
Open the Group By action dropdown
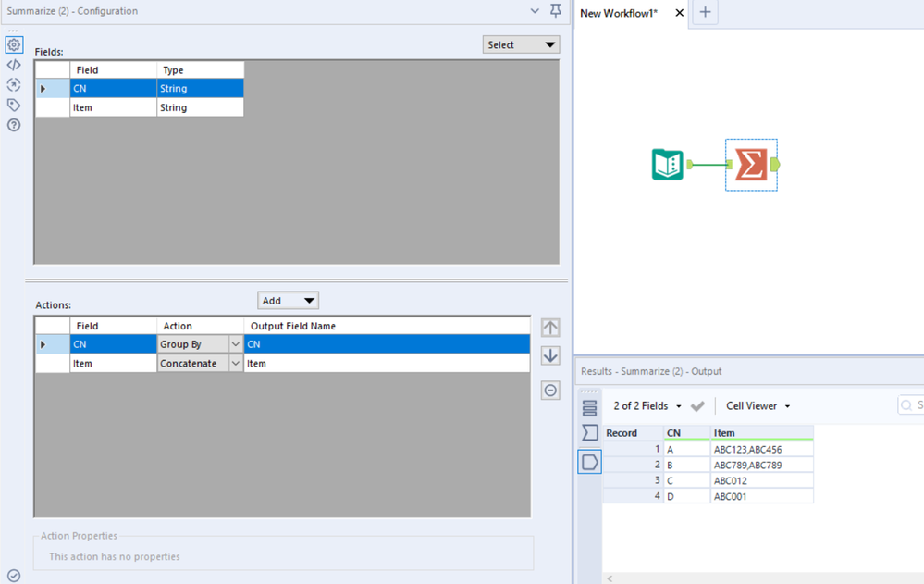coord(235,344)
